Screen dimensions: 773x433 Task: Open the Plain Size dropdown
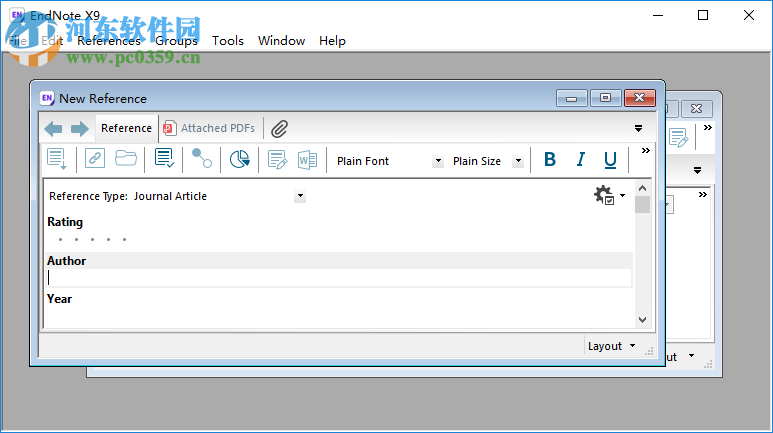518,161
